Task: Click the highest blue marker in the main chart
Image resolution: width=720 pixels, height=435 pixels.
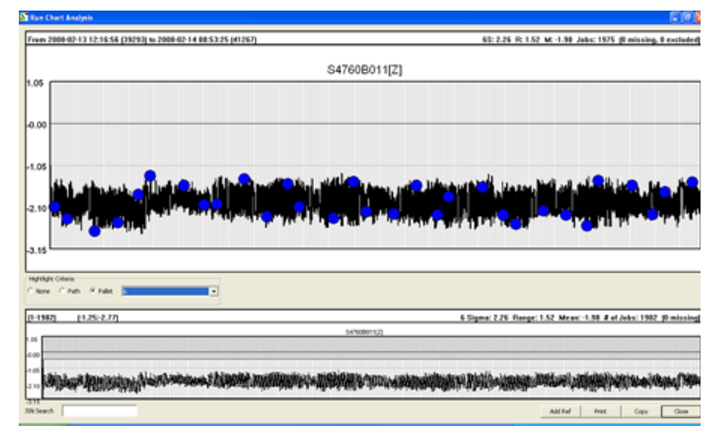Action: click(150, 175)
